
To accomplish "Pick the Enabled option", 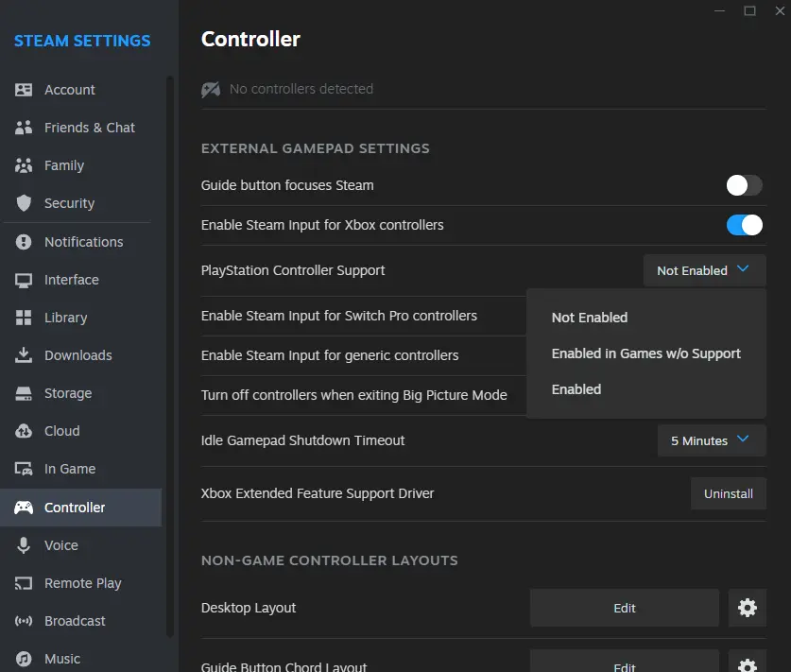I will point(646,389).
